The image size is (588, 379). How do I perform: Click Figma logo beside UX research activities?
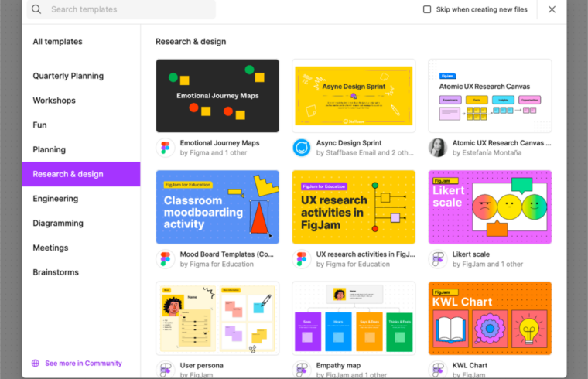tap(302, 259)
